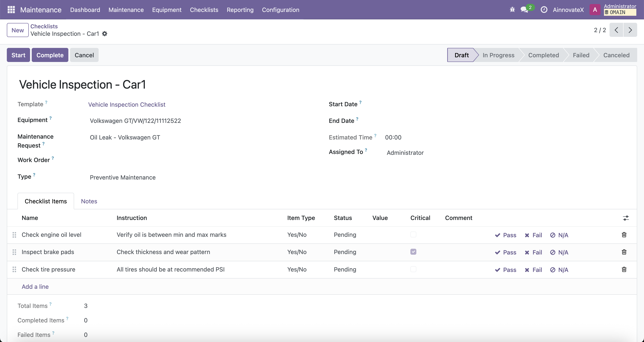Open the activities clock icon
The image size is (644, 342).
tap(544, 10)
